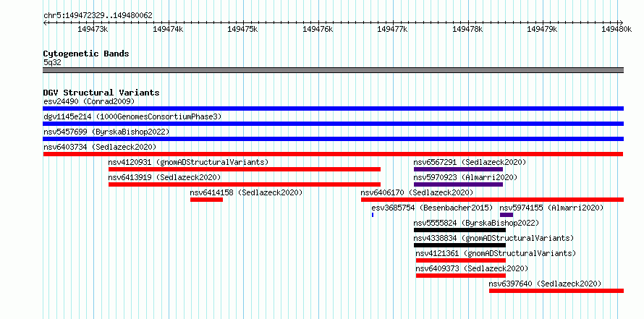Image resolution: width=644 pixels, height=319 pixels.
Task: Click the nsv5555824 (ByrskaBishop2022) label
Action: 476,223
